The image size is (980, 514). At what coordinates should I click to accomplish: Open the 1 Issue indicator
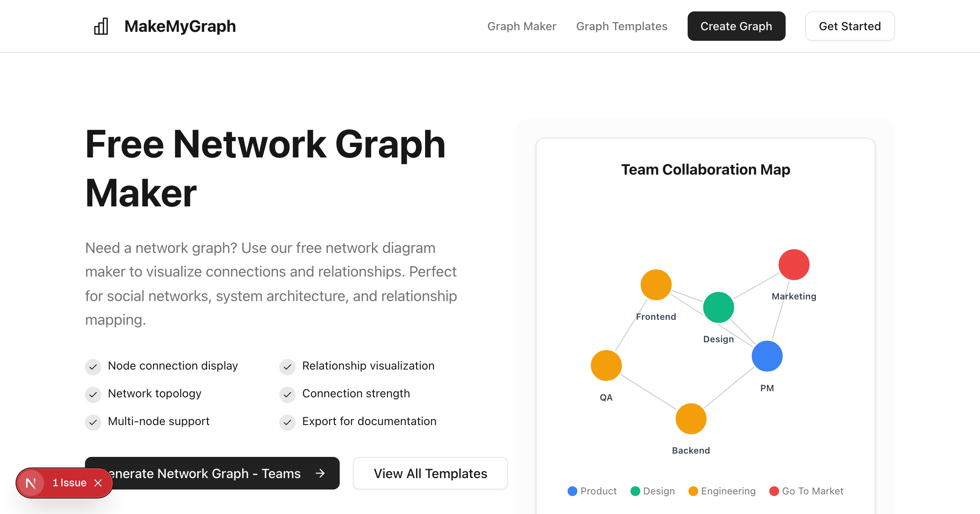pos(69,483)
